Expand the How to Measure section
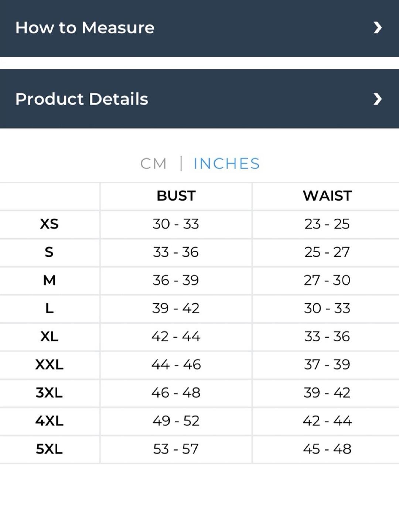This screenshot has height=532, width=399. tap(199, 28)
